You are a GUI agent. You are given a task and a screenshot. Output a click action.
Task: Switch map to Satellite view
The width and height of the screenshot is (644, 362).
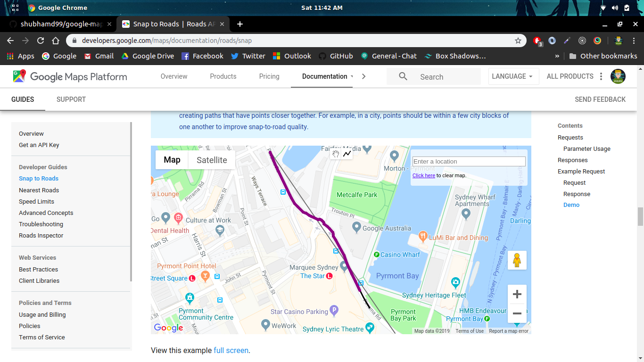pyautogui.click(x=212, y=160)
